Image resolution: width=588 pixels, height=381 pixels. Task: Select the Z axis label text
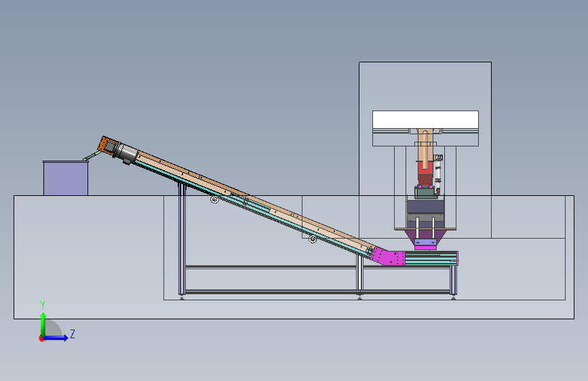point(73,334)
